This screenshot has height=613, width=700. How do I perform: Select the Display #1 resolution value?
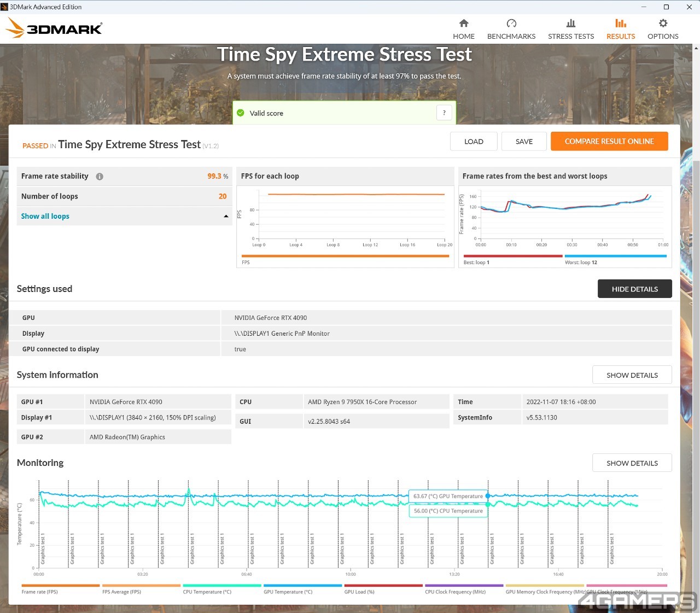click(x=153, y=417)
